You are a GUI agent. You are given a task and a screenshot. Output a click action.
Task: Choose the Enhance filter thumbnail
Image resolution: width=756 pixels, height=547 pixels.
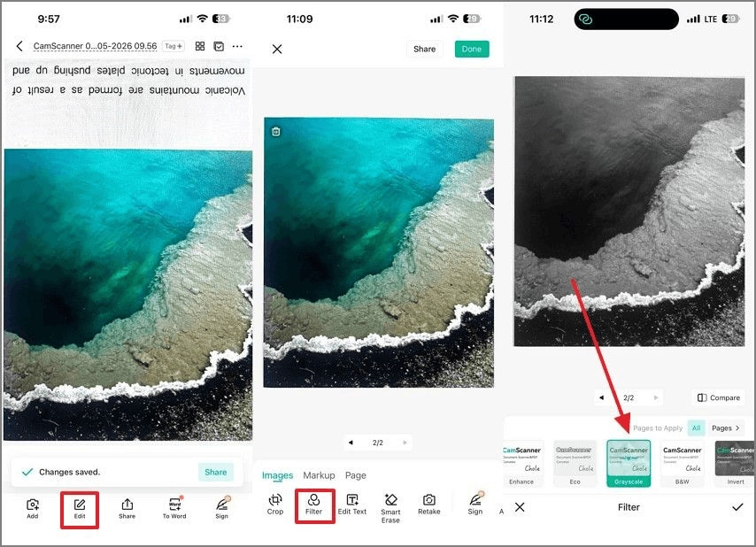[521, 463]
